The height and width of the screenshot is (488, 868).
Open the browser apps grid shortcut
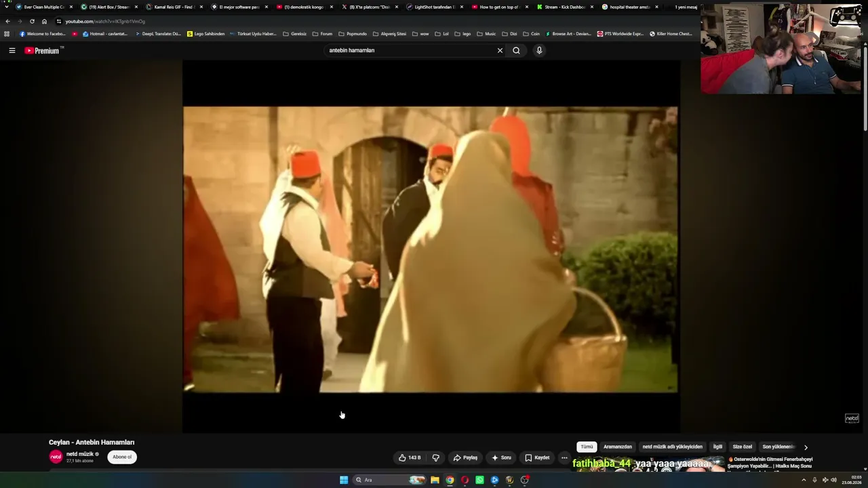click(7, 34)
